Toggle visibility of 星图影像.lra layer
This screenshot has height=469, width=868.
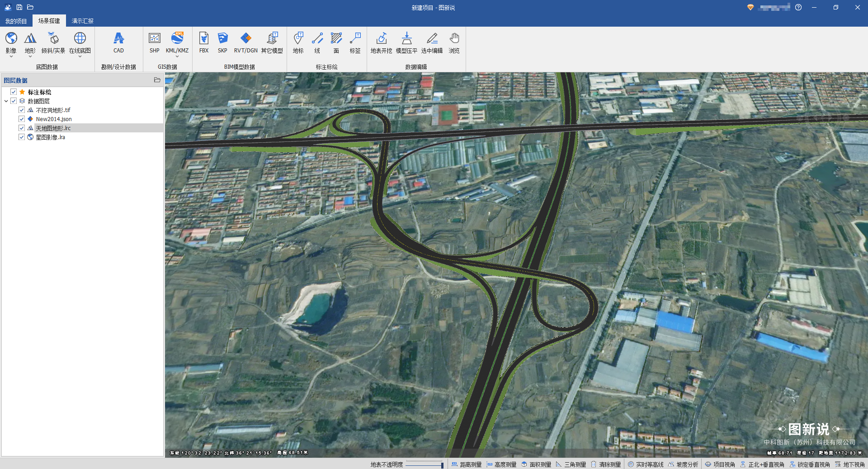pos(22,137)
